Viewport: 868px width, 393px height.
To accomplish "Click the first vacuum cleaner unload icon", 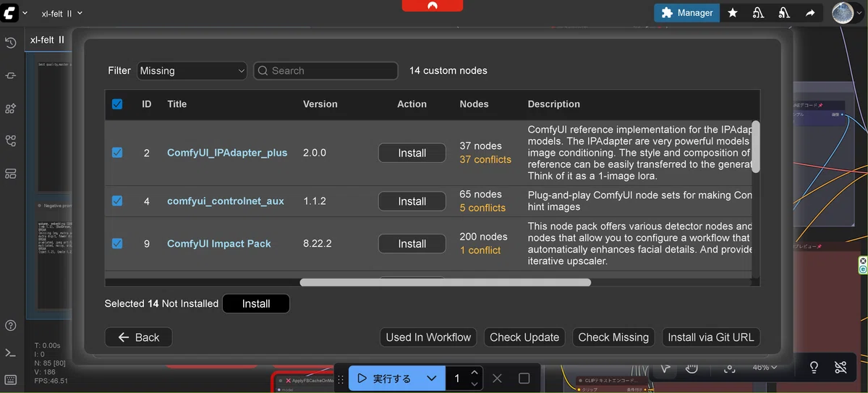I will click(x=758, y=13).
